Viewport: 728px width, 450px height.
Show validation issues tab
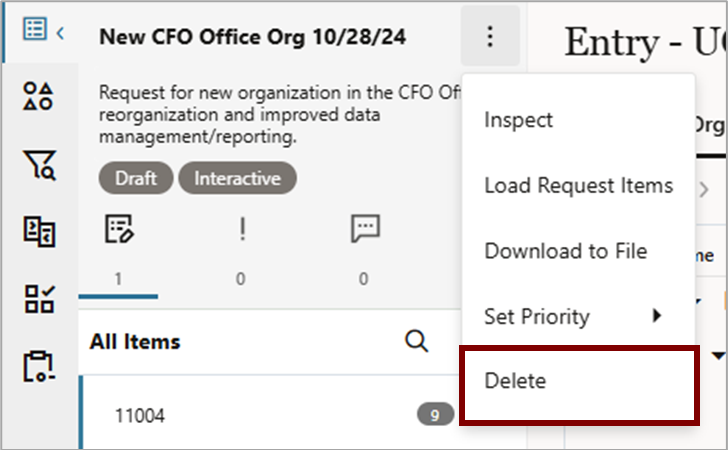[x=241, y=250]
